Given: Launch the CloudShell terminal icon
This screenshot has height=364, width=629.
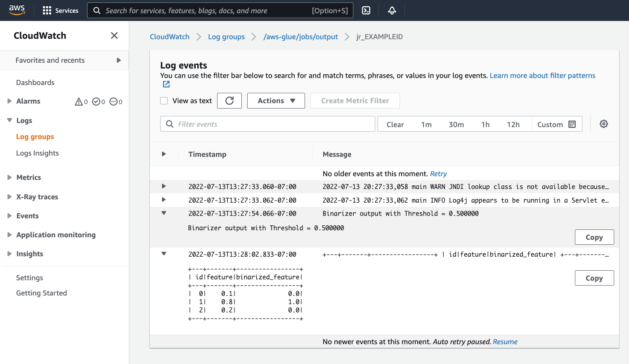Looking at the screenshot, I should (x=366, y=10).
